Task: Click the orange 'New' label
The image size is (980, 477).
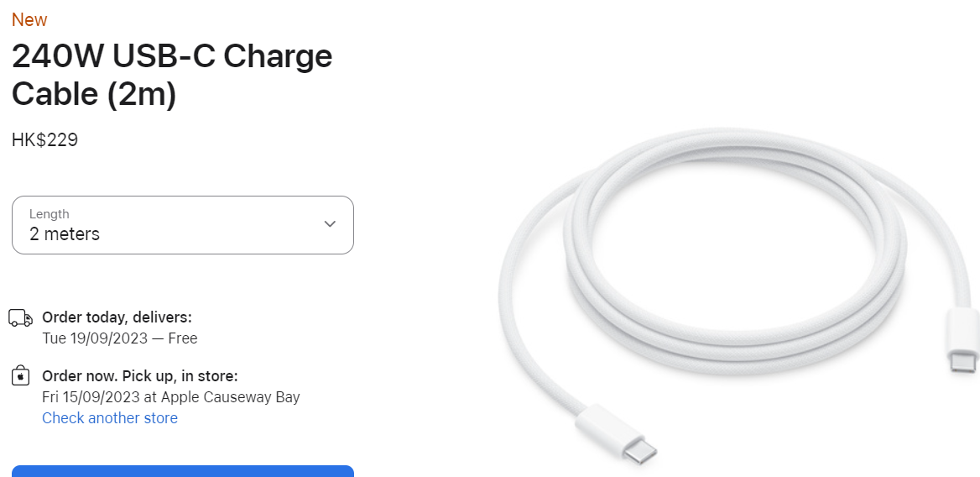Action: 29,20
